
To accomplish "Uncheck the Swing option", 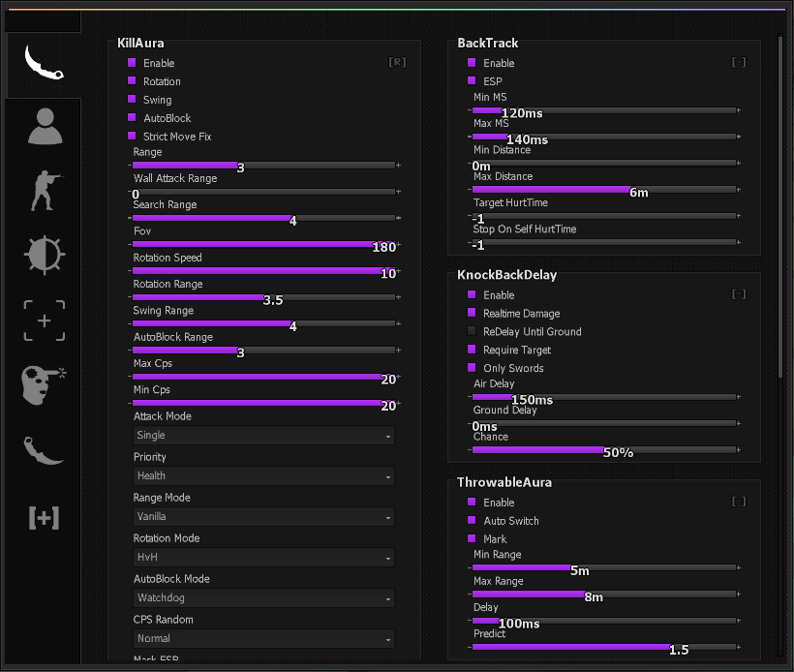I will (132, 99).
